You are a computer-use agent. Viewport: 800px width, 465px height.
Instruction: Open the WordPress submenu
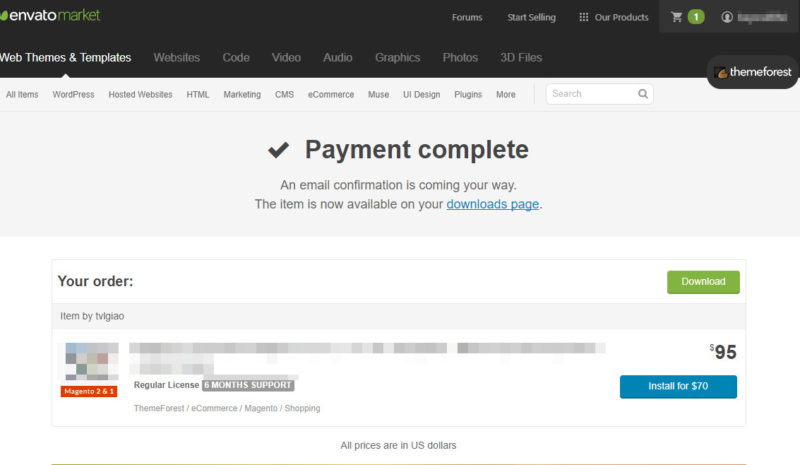[73, 94]
